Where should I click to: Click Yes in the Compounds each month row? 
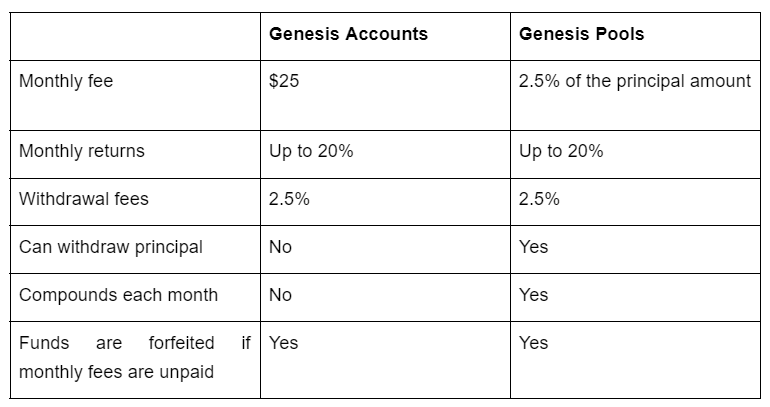[534, 295]
